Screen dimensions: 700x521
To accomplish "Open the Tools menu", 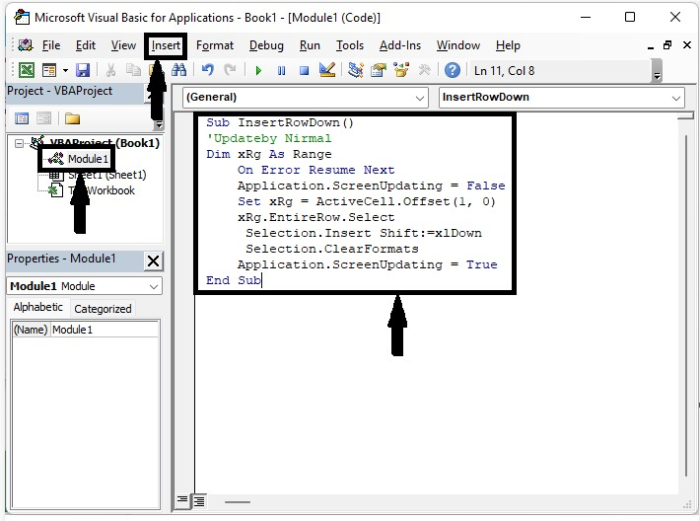I will click(x=350, y=46).
